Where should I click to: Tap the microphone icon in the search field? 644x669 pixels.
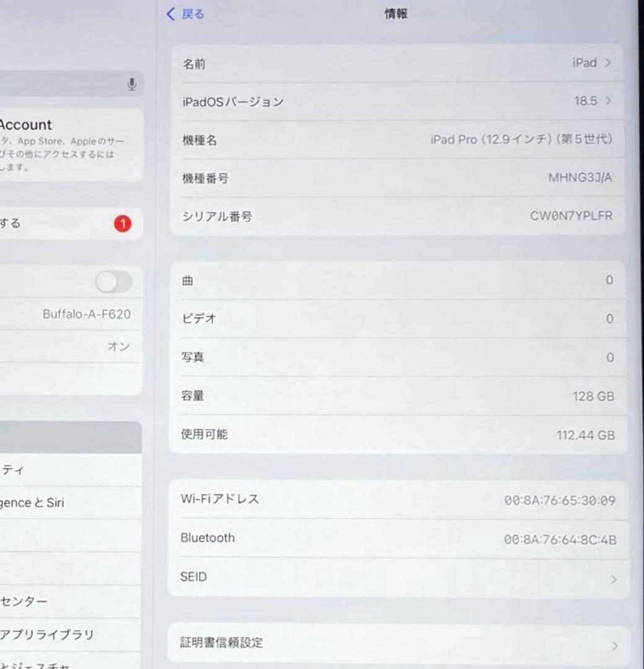132,84
